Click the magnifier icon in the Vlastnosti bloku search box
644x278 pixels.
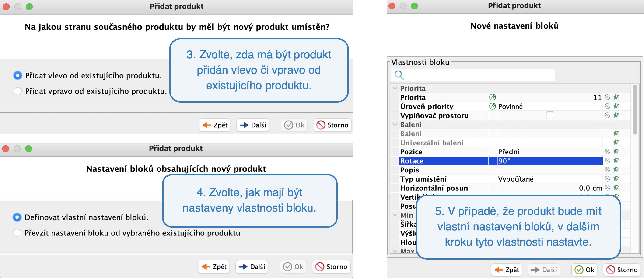click(399, 75)
